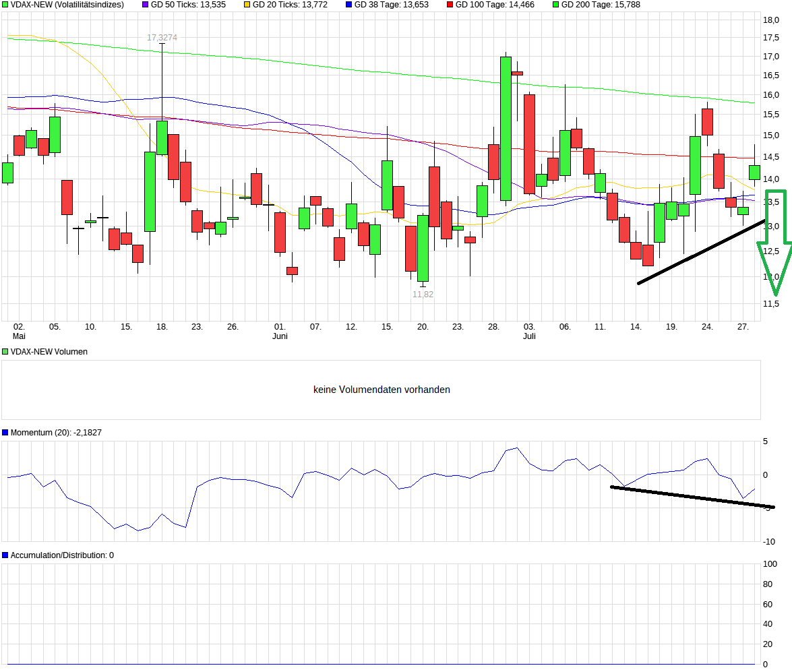Click the 100 value on Accumulation axis

click(770, 564)
